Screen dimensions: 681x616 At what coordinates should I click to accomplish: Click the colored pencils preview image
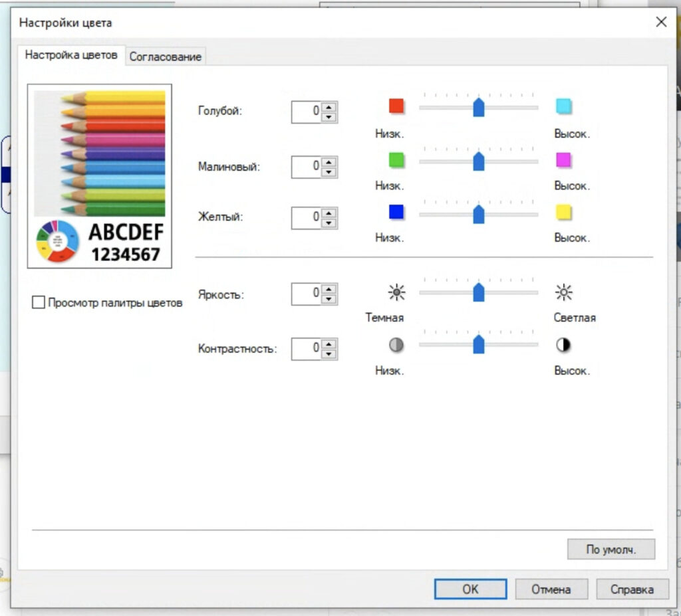(100, 154)
